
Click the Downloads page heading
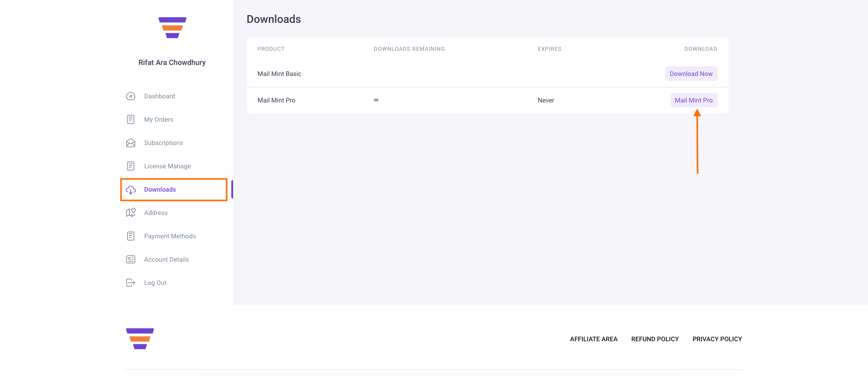click(x=274, y=19)
